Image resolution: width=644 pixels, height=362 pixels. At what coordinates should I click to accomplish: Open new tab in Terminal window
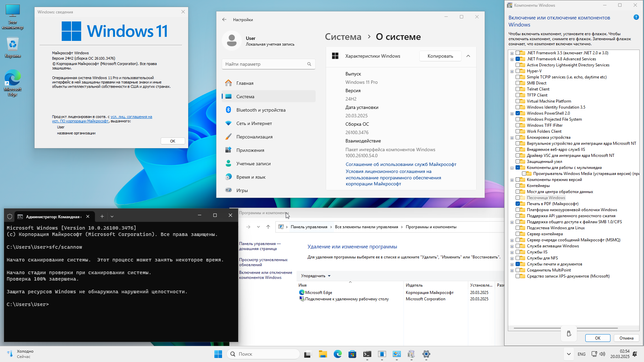coord(102,217)
